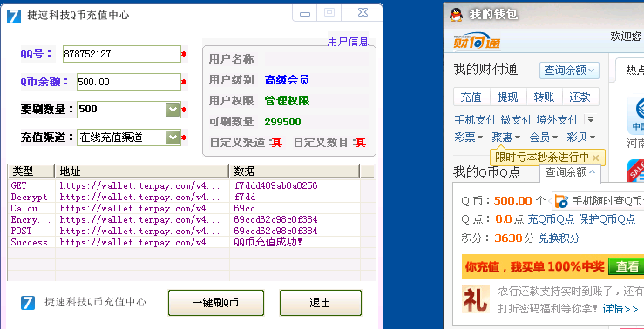Expand 查询余额 beside 我的财付通

tap(569, 70)
